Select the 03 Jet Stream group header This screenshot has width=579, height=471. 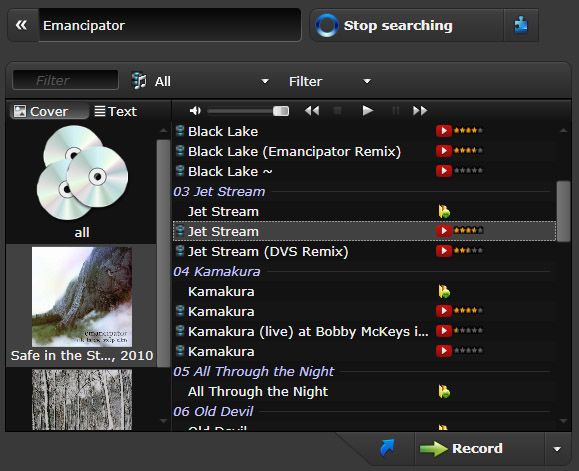click(219, 191)
